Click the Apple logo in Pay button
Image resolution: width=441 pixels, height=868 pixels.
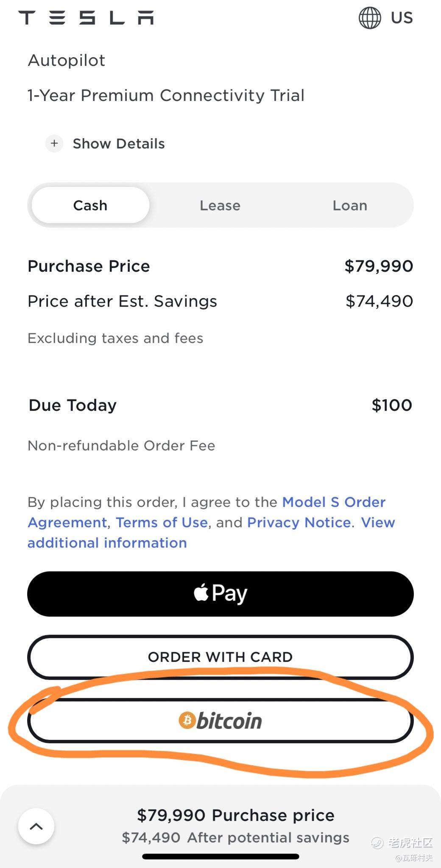(201, 592)
